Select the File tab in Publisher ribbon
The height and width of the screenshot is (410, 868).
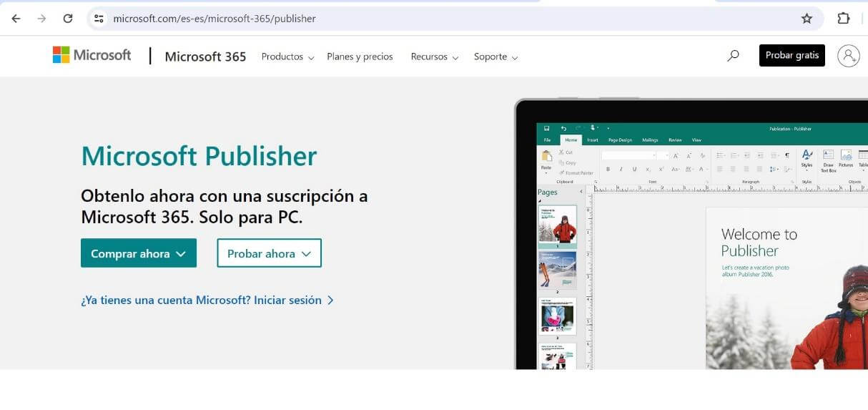(547, 140)
